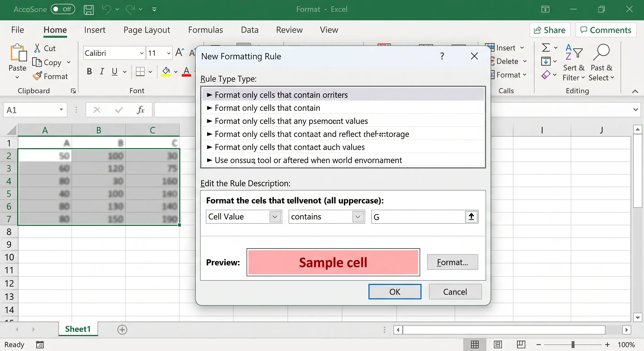
Task: Click the zoom slider handle
Action: (x=573, y=345)
